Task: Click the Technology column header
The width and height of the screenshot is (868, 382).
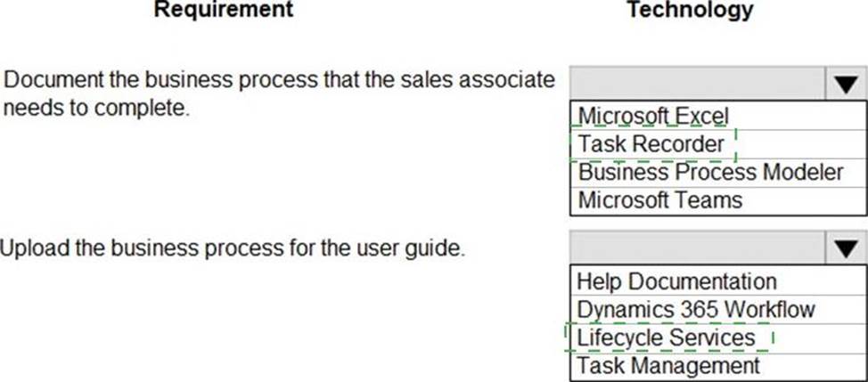Action: tap(690, 11)
